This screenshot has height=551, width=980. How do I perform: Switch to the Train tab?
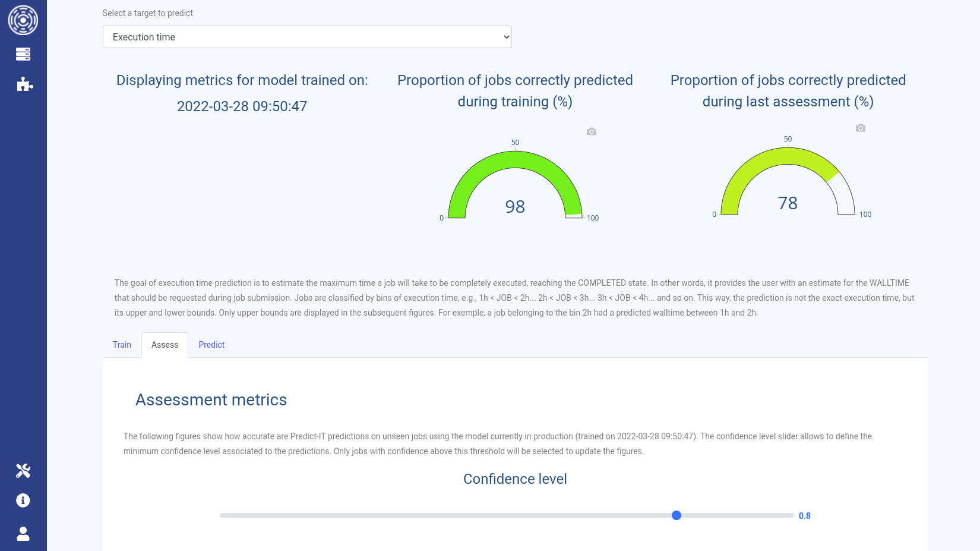coord(122,345)
